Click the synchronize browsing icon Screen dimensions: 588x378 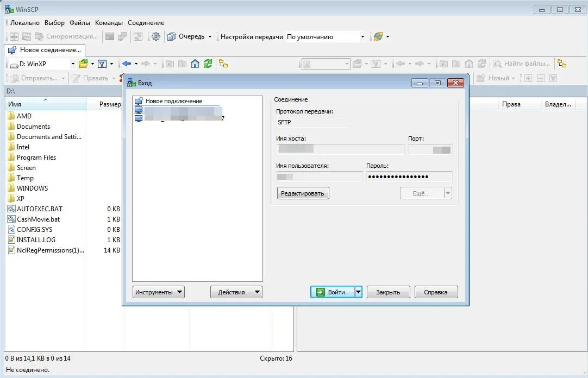pos(27,36)
